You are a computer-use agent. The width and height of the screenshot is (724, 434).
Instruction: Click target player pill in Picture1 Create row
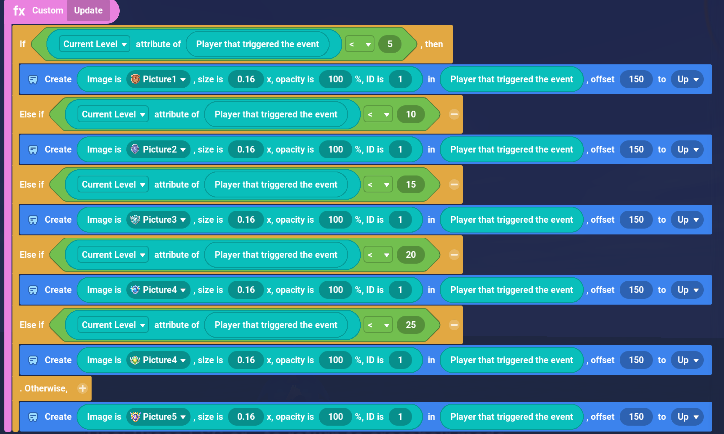(x=512, y=79)
